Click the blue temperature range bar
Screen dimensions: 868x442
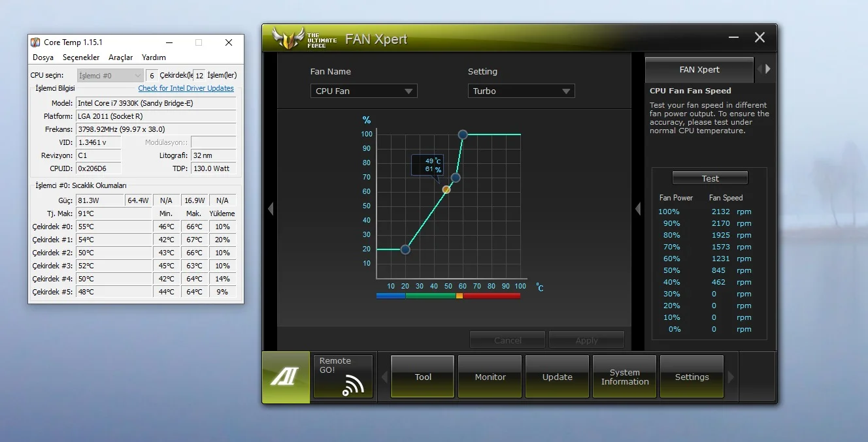[391, 296]
